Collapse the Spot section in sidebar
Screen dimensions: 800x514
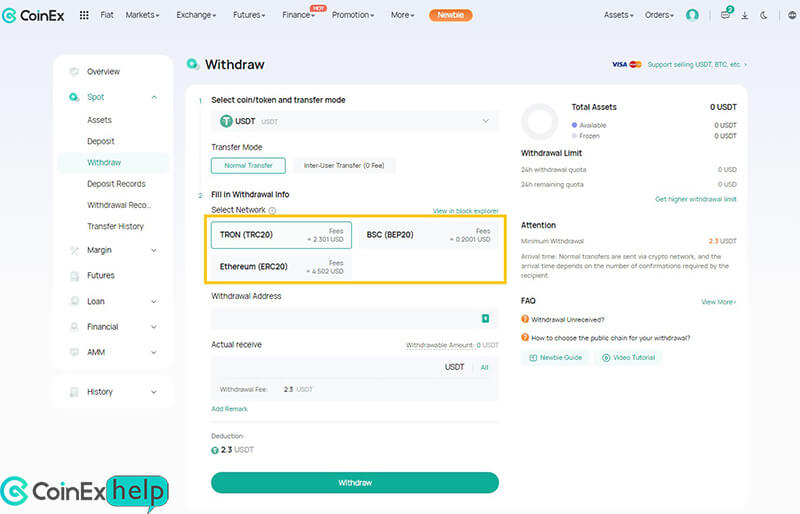[153, 97]
